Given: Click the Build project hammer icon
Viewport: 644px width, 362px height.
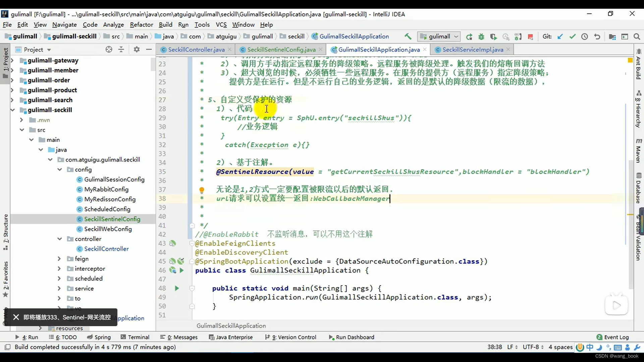Looking at the screenshot, I should click(408, 37).
